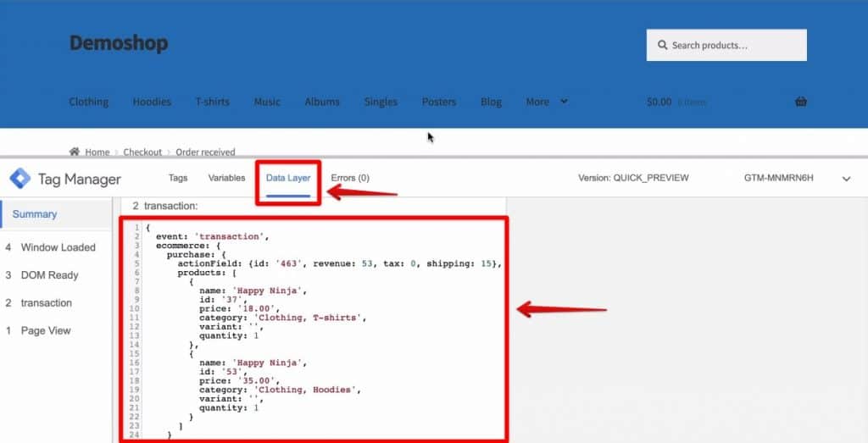Click the Demoshop site title
The image size is (868, 443).
pyautogui.click(x=119, y=43)
